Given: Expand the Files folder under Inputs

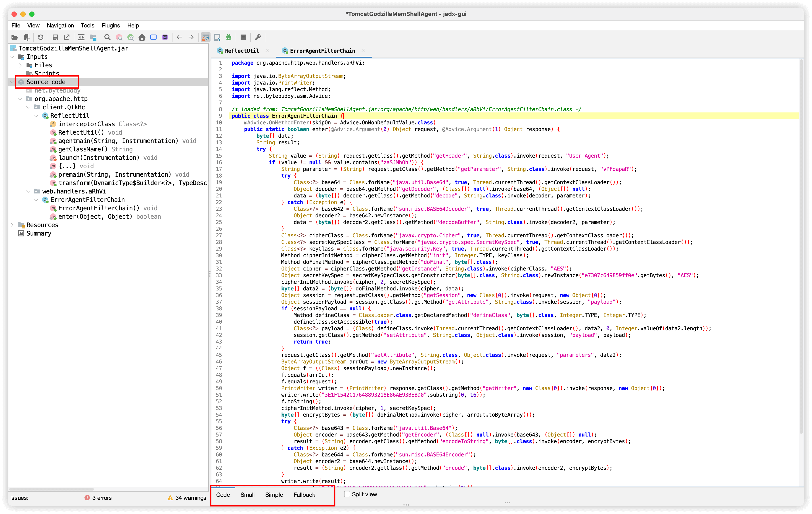Looking at the screenshot, I should pos(20,65).
